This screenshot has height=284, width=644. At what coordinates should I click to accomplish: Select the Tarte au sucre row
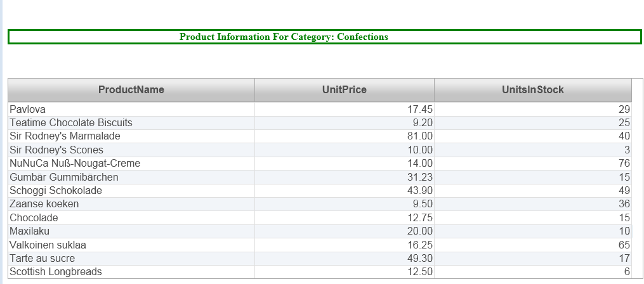point(42,259)
